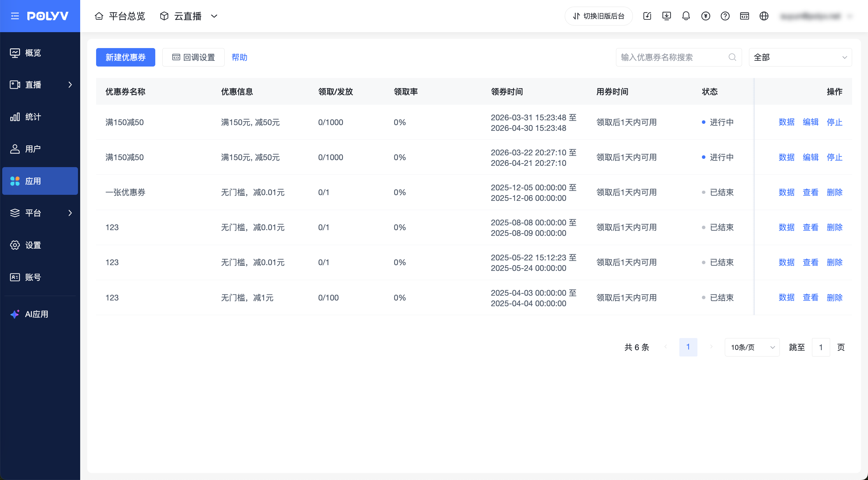Image resolution: width=868 pixels, height=480 pixels.
Task: Click 数据 for coupon starting 2026-03-22
Action: pyautogui.click(x=787, y=157)
